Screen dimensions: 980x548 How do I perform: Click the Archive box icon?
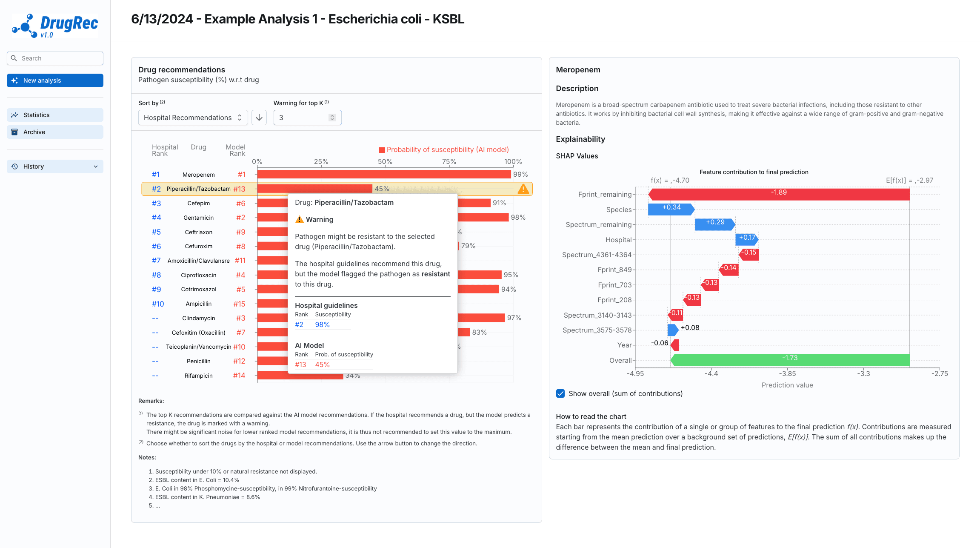(15, 132)
